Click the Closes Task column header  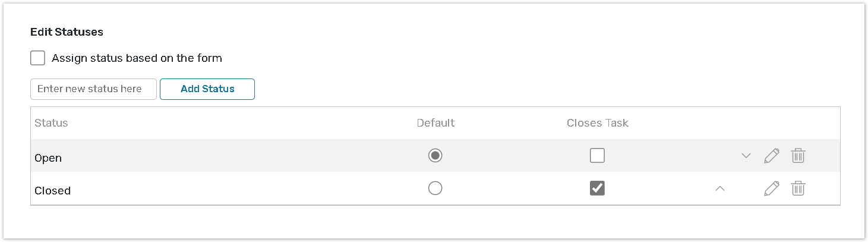(x=597, y=123)
